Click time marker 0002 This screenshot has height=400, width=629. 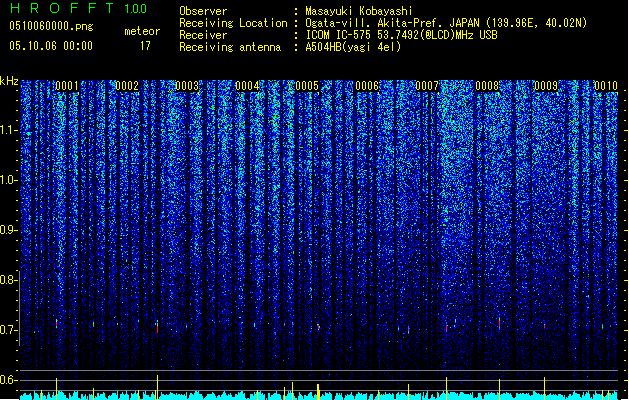coord(127,86)
